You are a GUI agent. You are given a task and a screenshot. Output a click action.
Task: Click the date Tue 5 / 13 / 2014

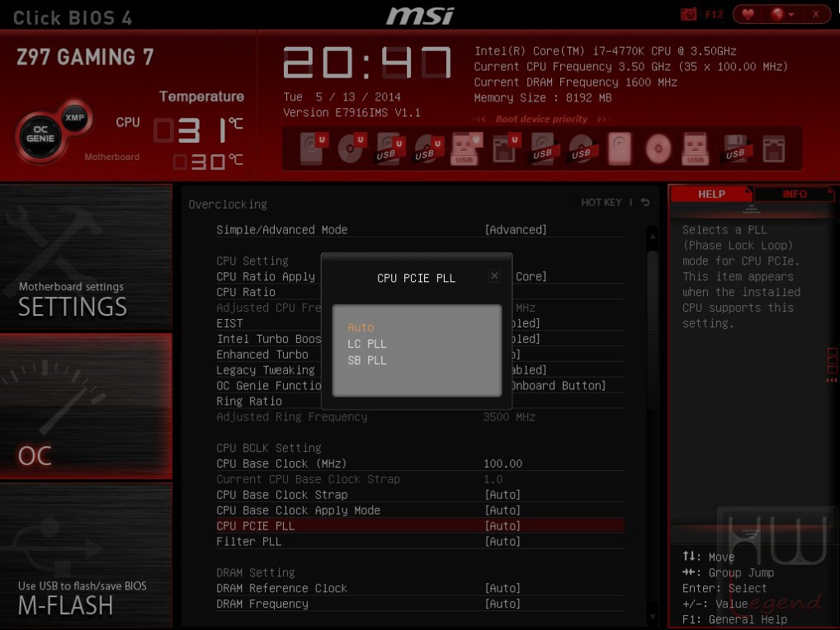342,96
